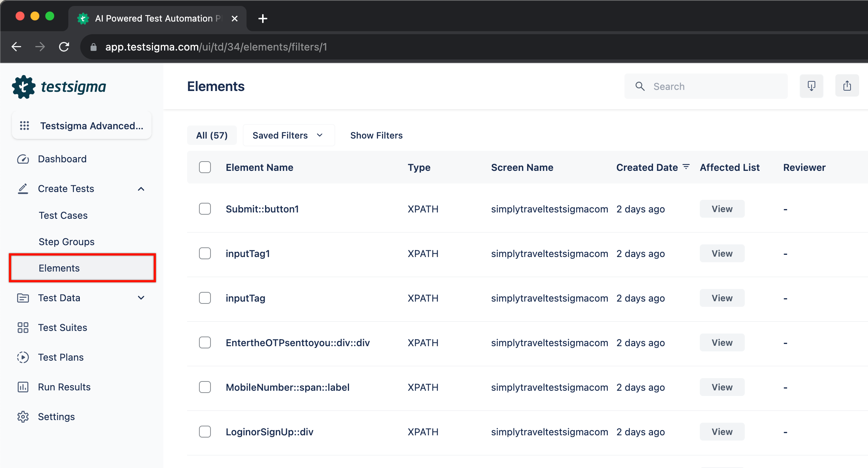Expand the Test Data section chevron
The image size is (868, 468).
(141, 298)
